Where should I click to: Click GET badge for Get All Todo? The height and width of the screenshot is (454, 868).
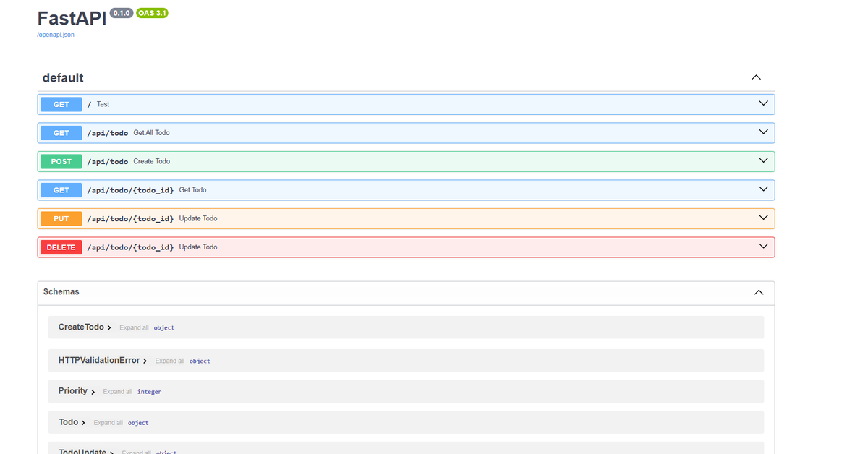tap(61, 133)
